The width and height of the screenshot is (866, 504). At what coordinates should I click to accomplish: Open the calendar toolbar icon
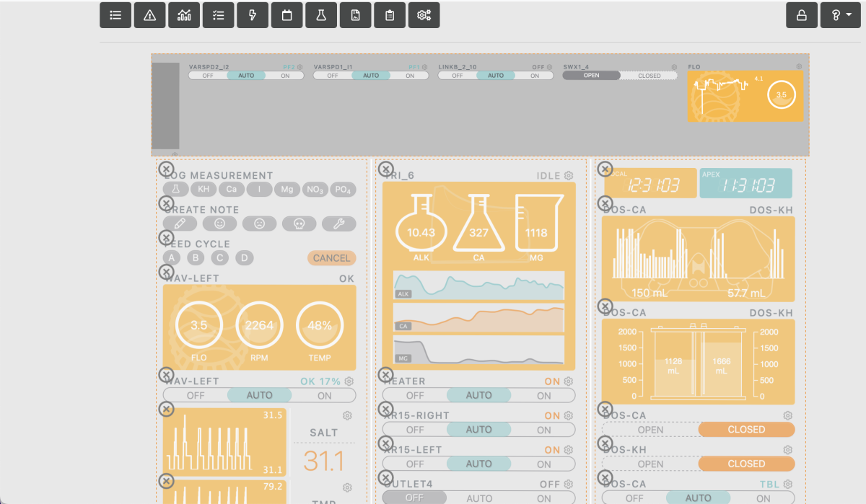(x=287, y=15)
